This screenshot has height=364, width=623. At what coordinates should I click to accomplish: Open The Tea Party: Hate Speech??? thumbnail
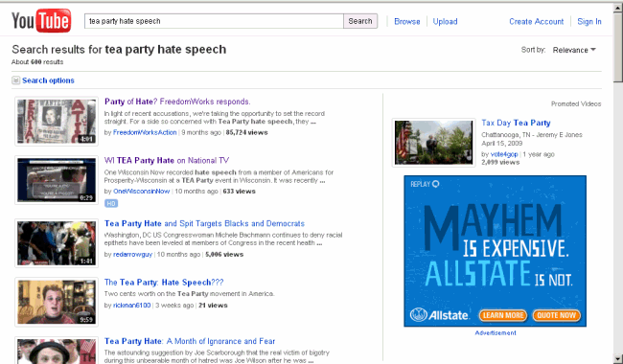[x=57, y=302]
